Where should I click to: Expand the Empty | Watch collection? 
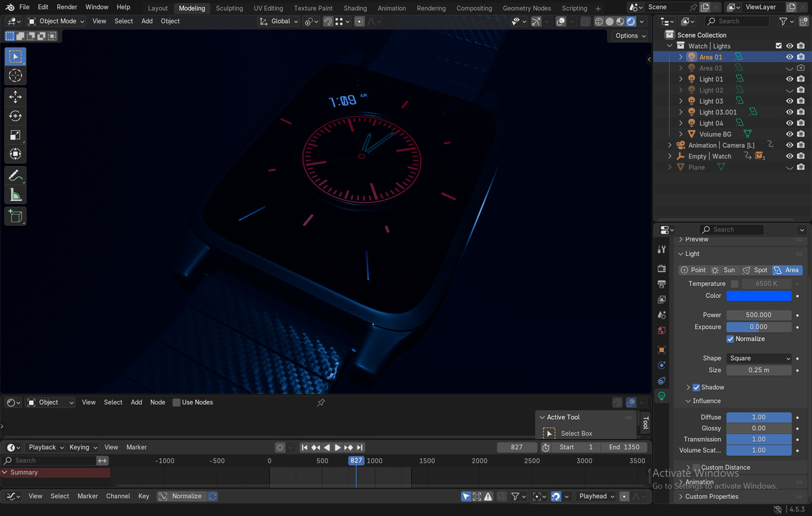point(670,157)
